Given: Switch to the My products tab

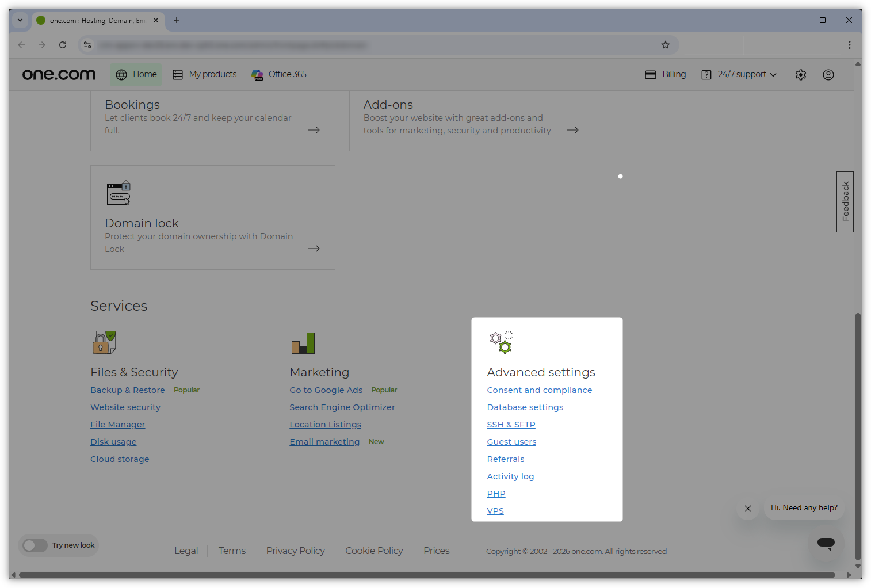Looking at the screenshot, I should point(204,74).
